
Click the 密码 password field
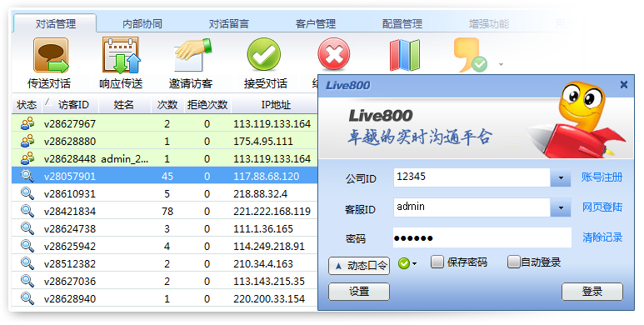(x=482, y=237)
